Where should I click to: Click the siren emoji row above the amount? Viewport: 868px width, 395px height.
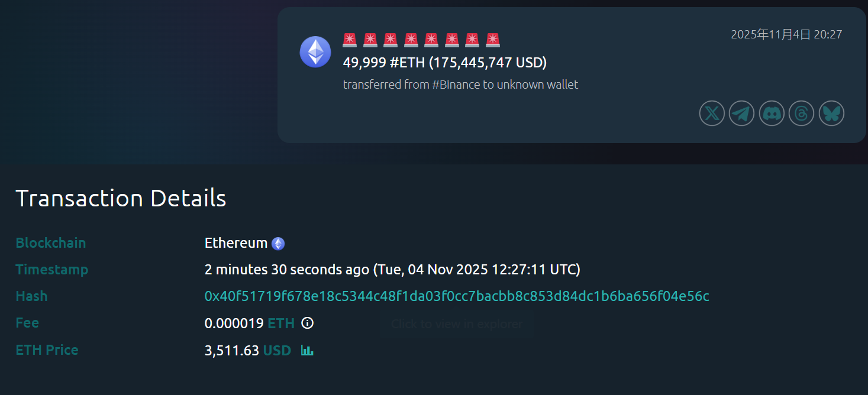tap(421, 39)
